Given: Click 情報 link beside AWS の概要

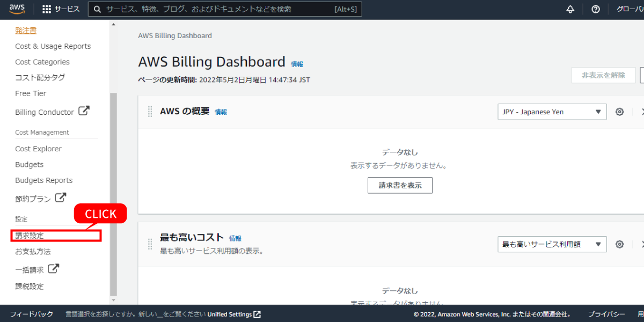Looking at the screenshot, I should (x=221, y=112).
